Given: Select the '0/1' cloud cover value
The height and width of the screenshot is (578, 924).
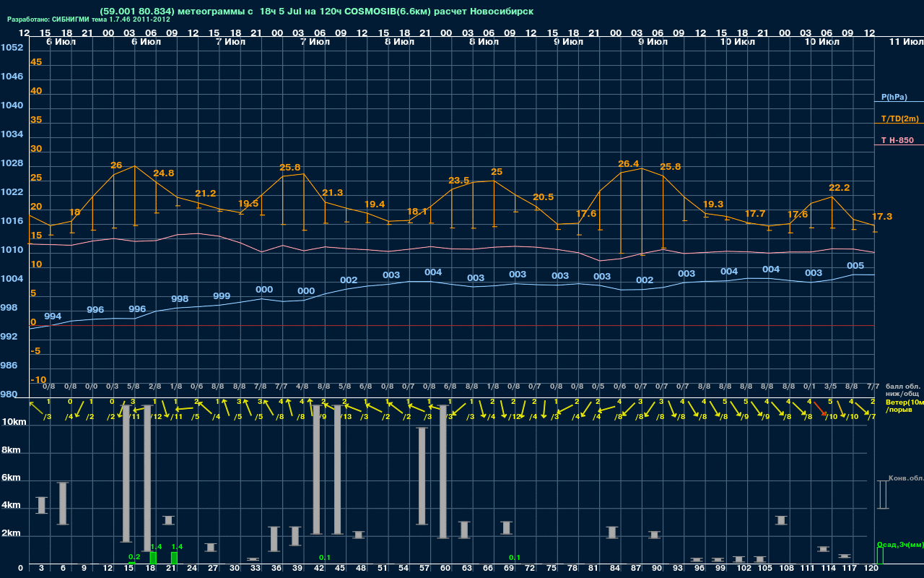Looking at the screenshot, I should [x=810, y=387].
